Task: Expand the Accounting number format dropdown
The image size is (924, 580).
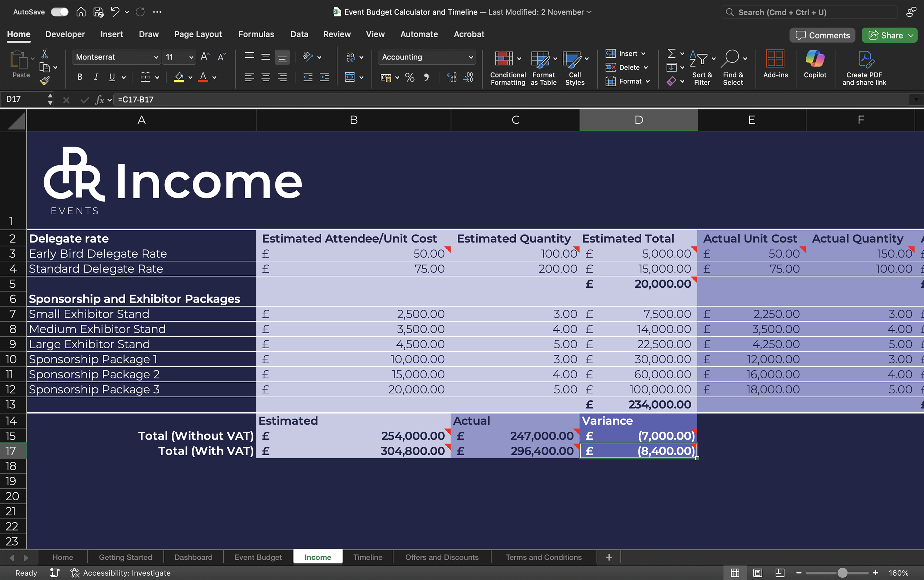Action: click(471, 57)
